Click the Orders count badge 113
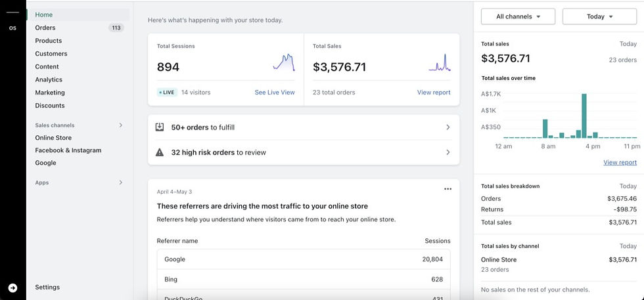Screen dimensions: 644x300 (116, 28)
